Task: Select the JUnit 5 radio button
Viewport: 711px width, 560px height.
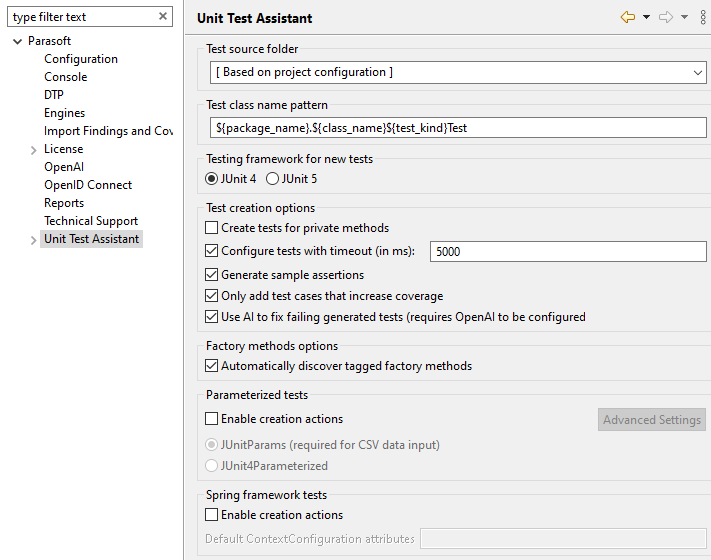Action: (272, 179)
